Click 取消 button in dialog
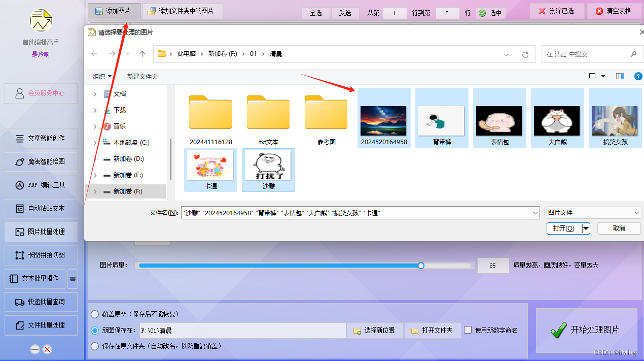 pos(619,228)
